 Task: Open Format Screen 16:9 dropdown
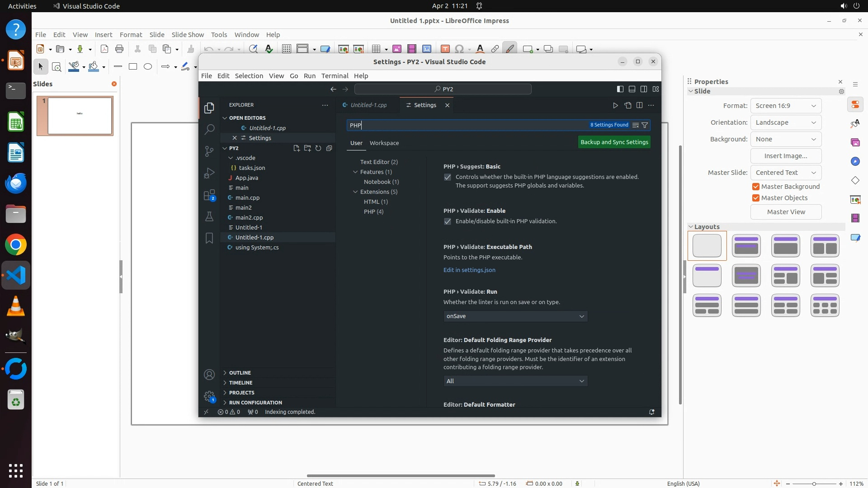(x=786, y=106)
